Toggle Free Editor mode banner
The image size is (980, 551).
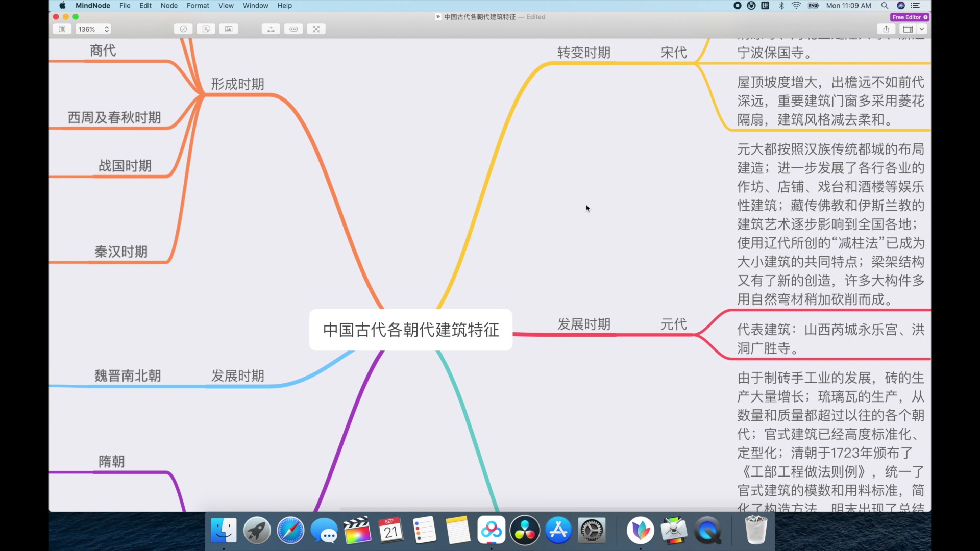[909, 17]
